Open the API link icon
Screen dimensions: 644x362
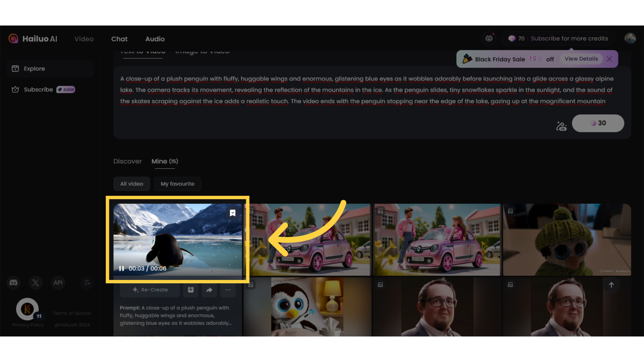click(58, 283)
